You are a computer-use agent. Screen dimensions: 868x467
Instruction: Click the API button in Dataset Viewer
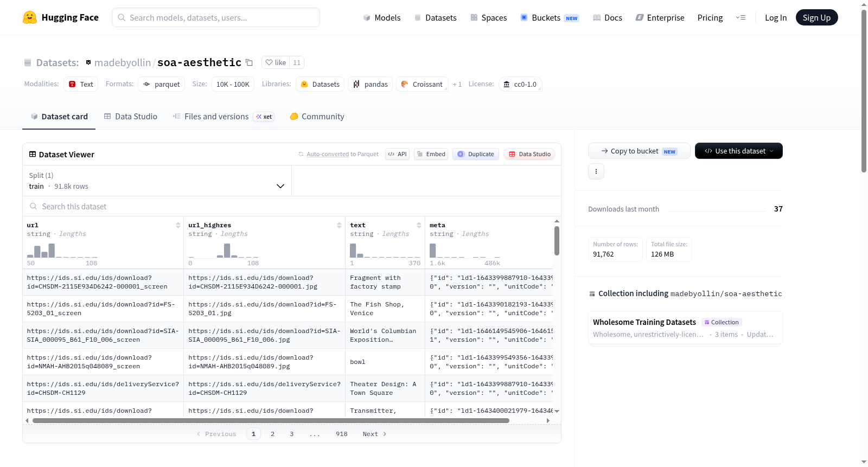(x=397, y=154)
